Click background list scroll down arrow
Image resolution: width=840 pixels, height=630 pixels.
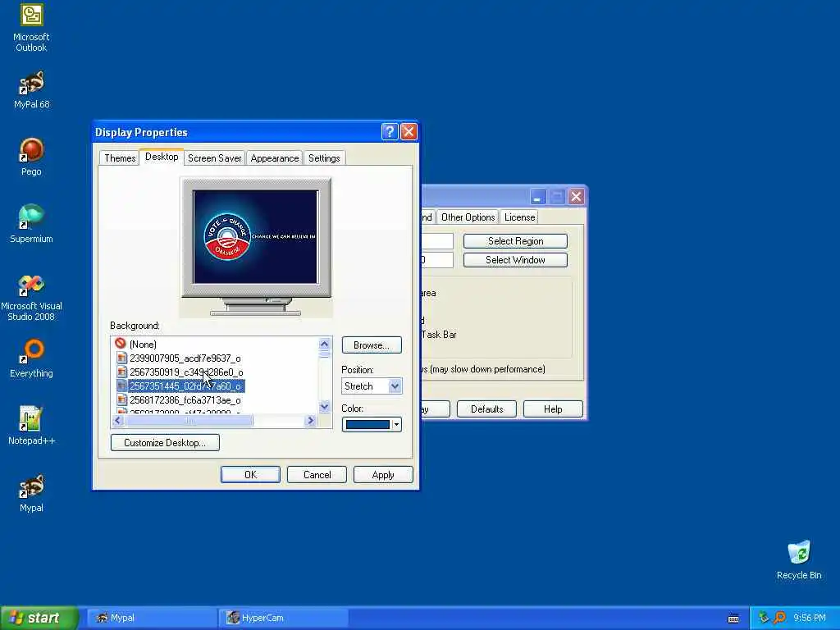[x=324, y=407]
